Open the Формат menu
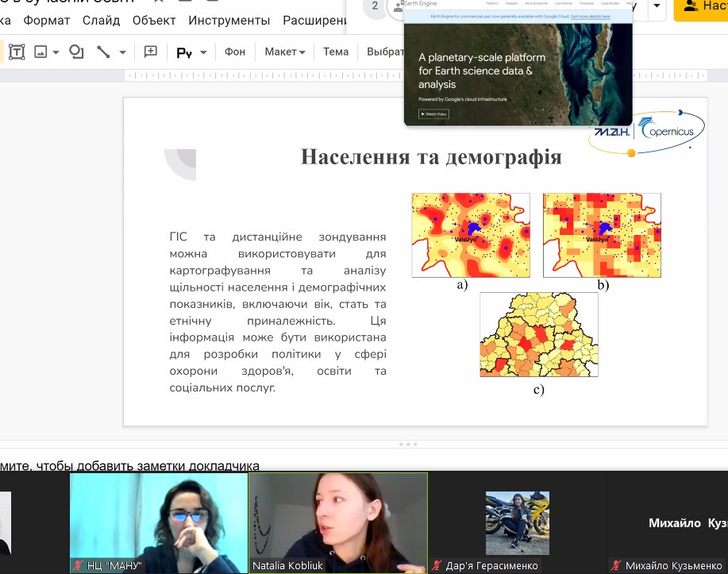 point(47,20)
